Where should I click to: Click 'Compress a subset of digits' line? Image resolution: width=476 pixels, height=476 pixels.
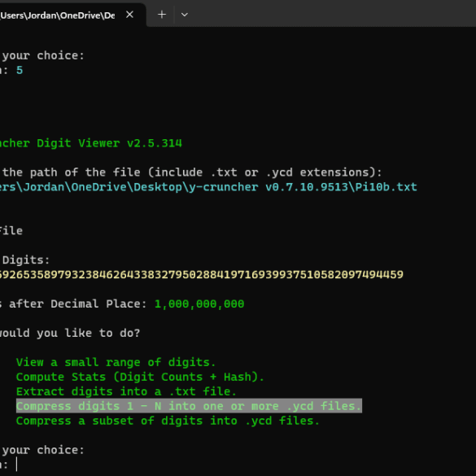(168, 421)
